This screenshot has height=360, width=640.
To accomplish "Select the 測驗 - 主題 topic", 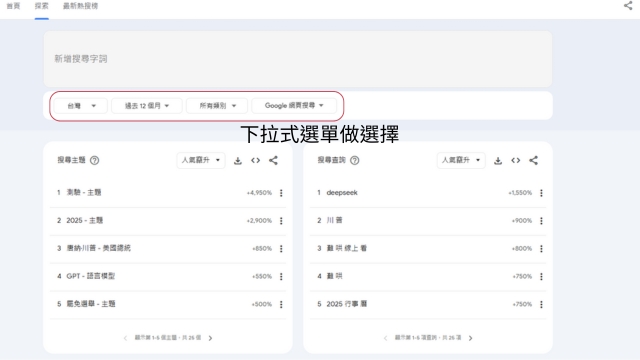I will tap(84, 192).
